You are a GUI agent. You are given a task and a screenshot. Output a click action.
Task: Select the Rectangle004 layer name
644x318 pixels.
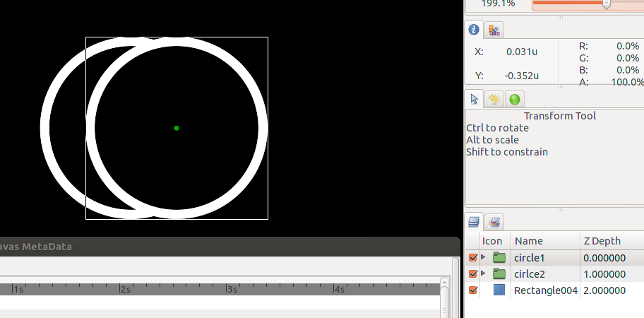546,290
